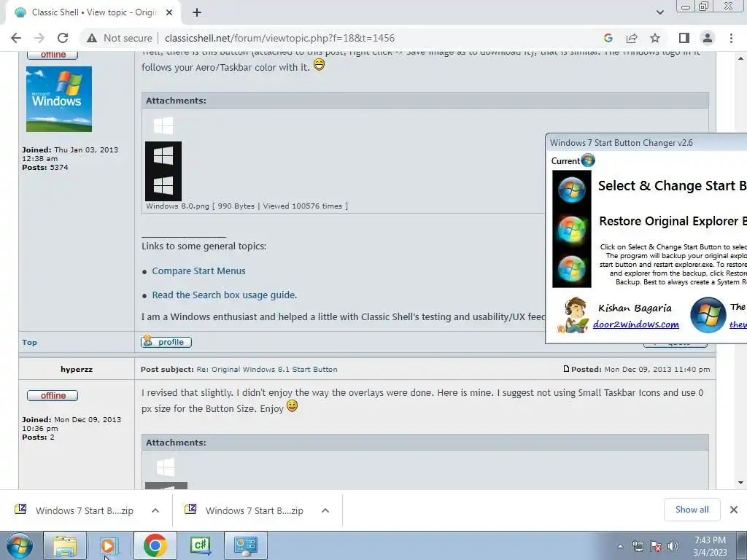
Task: Click the classicshell.net address bar URL
Action: pyautogui.click(x=279, y=38)
